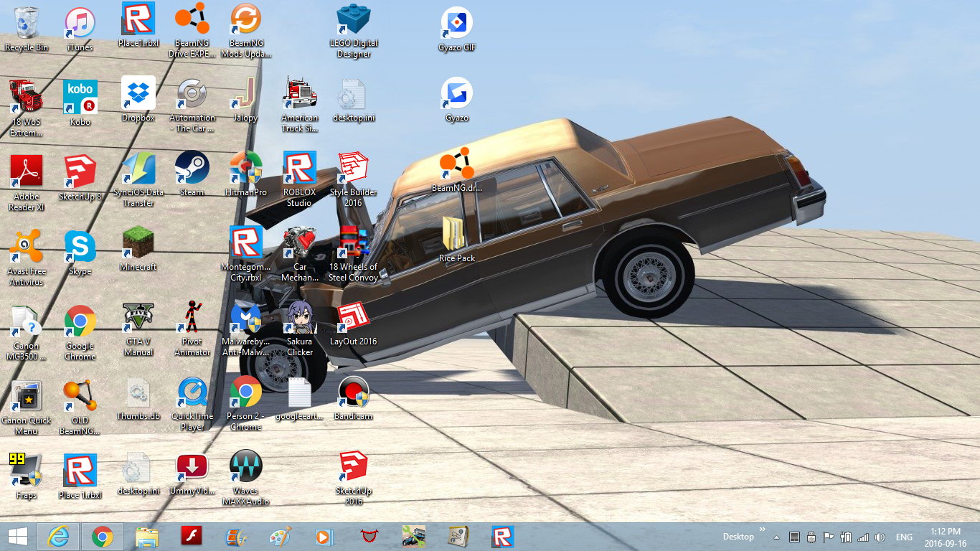Open the Canon Quick Menu shortcut
Viewport: 980px width, 551px height.
pyautogui.click(x=27, y=408)
